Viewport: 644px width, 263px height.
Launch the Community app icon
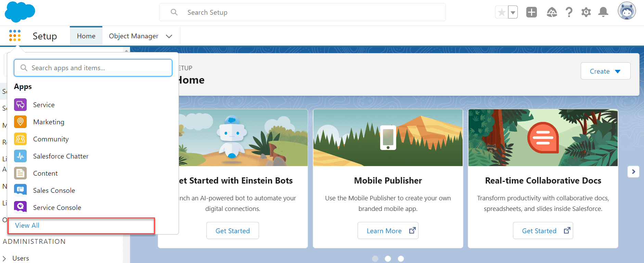point(20,139)
